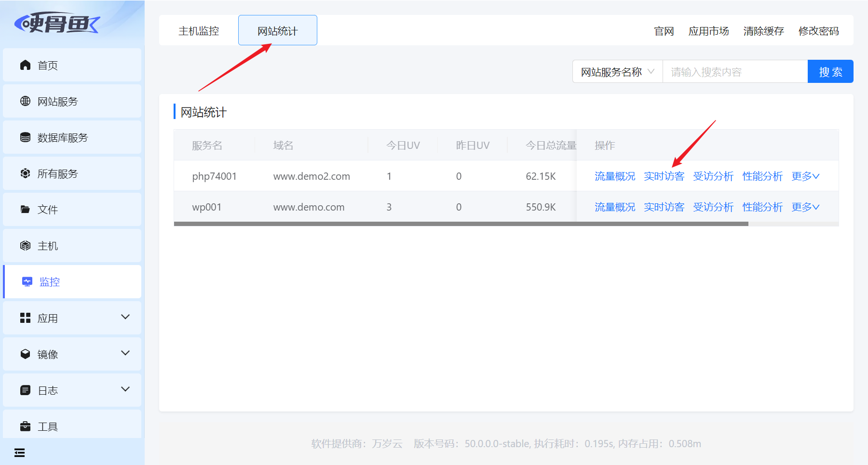The image size is (868, 465).
Task: Click the 硬骨鱼 logo
Action: pos(57,23)
